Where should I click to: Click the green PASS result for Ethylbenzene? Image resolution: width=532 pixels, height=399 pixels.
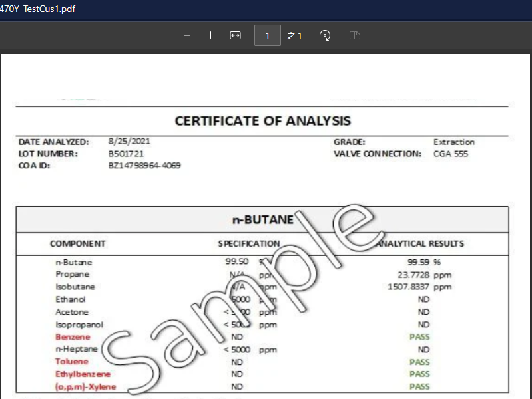419,374
